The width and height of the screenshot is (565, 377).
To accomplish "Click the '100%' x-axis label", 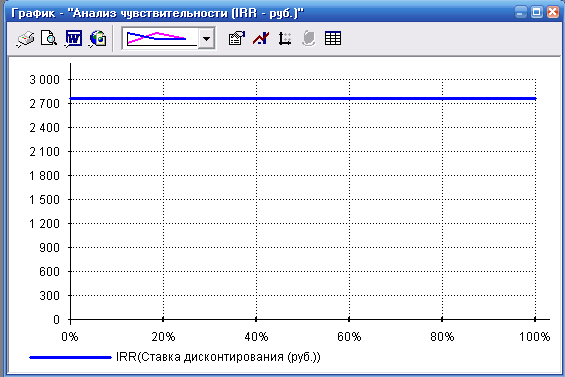I will pyautogui.click(x=535, y=337).
